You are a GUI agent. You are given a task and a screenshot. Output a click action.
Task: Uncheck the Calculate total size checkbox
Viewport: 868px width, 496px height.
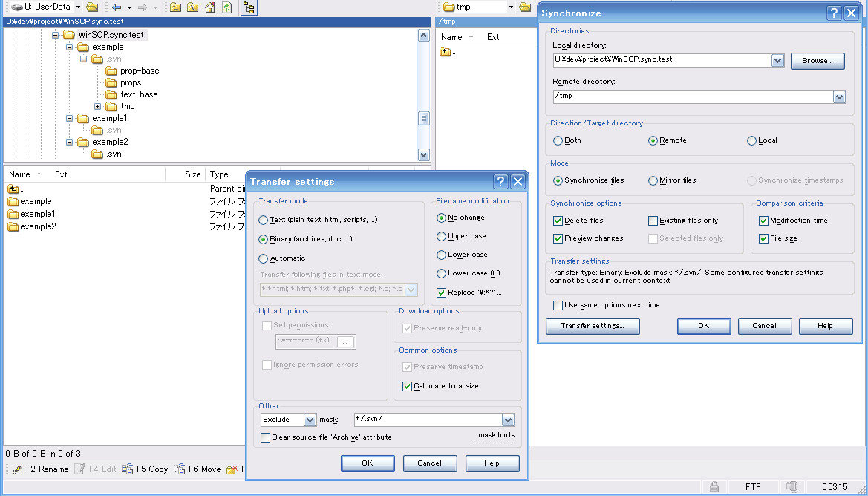(407, 386)
